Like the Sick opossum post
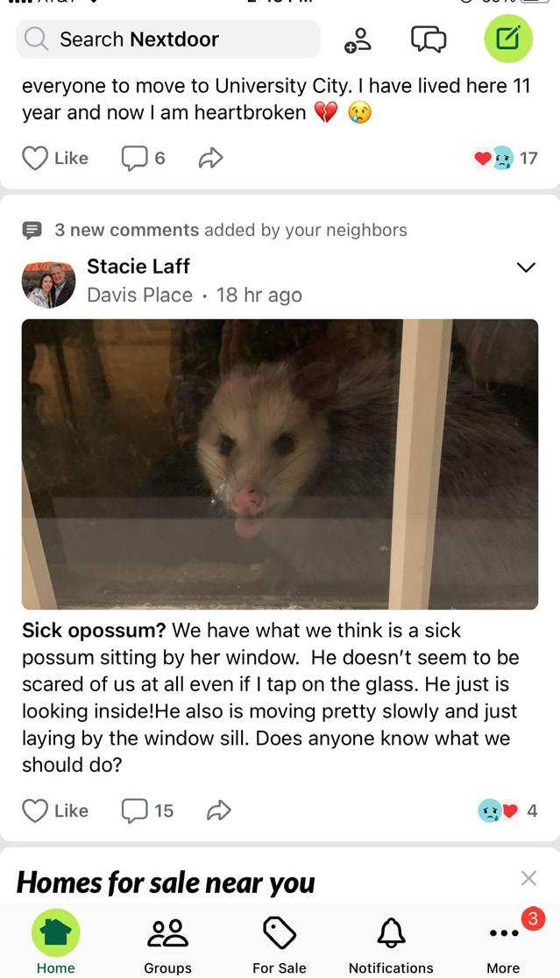The image size is (560, 978). [55, 810]
